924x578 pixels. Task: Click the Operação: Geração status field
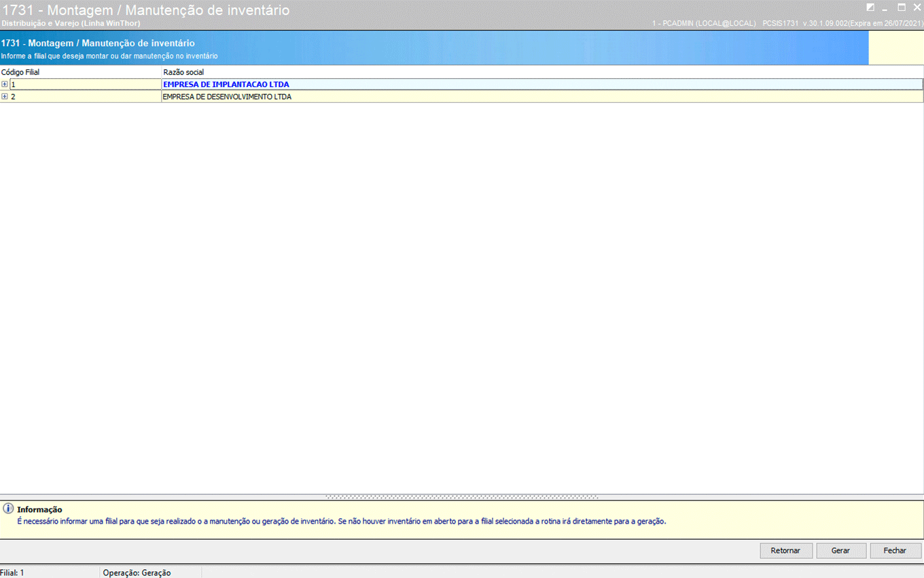[137, 573]
